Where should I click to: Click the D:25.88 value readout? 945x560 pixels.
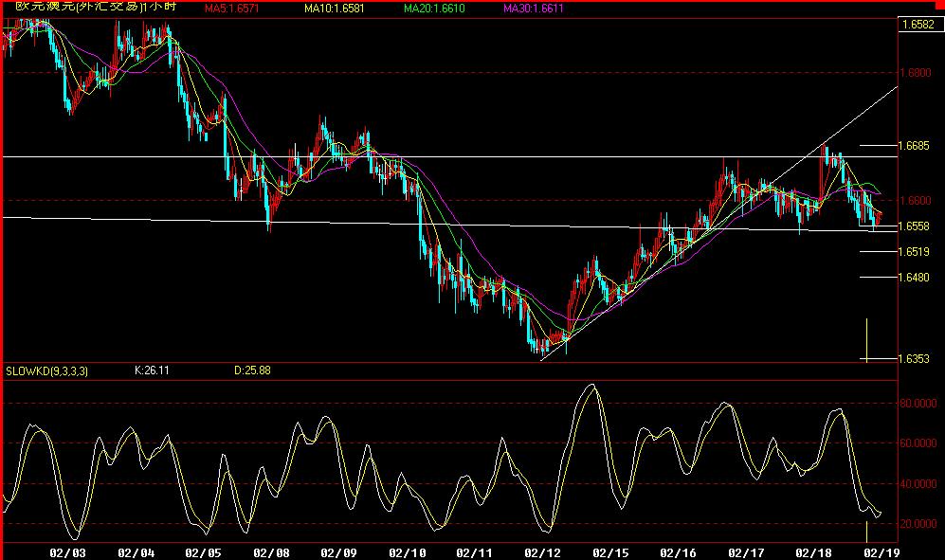click(x=252, y=370)
